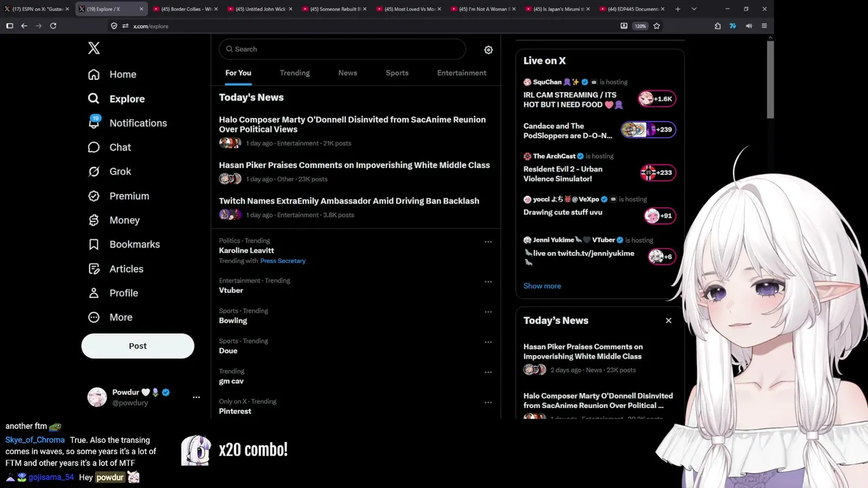
Task: Open account menu dots beside Powdur
Action: point(196,397)
